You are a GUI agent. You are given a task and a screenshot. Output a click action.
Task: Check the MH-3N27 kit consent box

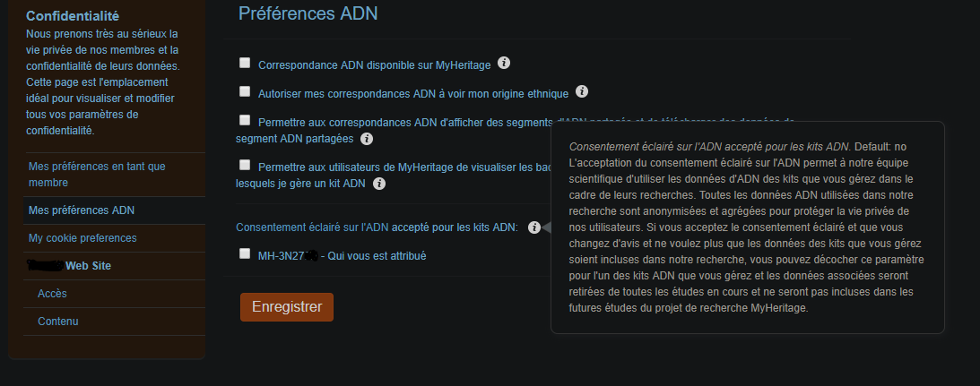click(x=245, y=253)
